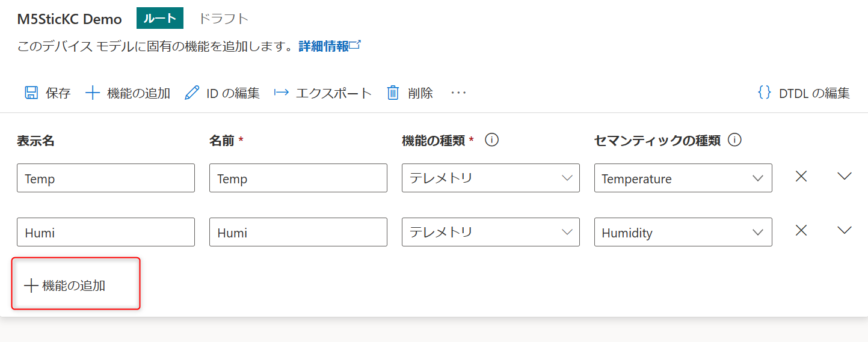Remove the Humi capability row
Screen dimensions: 868x342
coord(801,231)
